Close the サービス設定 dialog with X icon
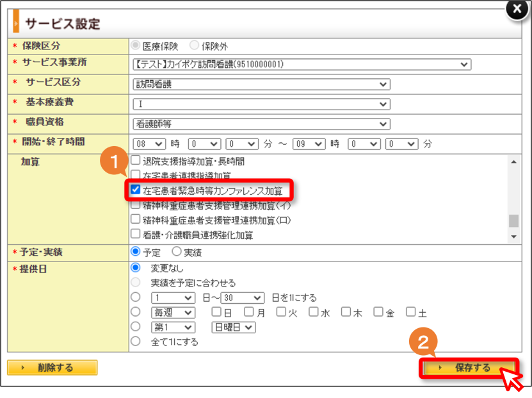Viewport: 532px width, 398px height. (517, 9)
